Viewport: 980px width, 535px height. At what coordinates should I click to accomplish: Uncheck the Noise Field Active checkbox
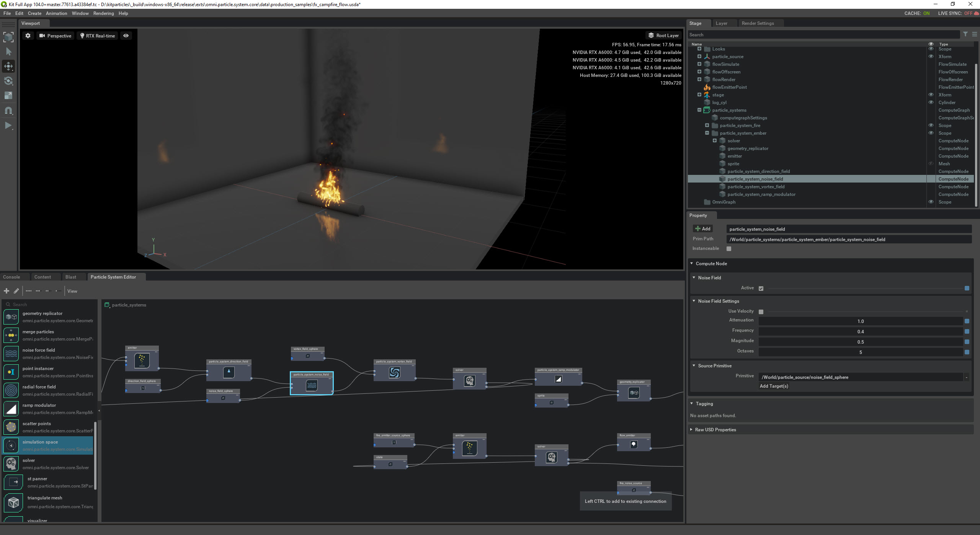coord(761,289)
